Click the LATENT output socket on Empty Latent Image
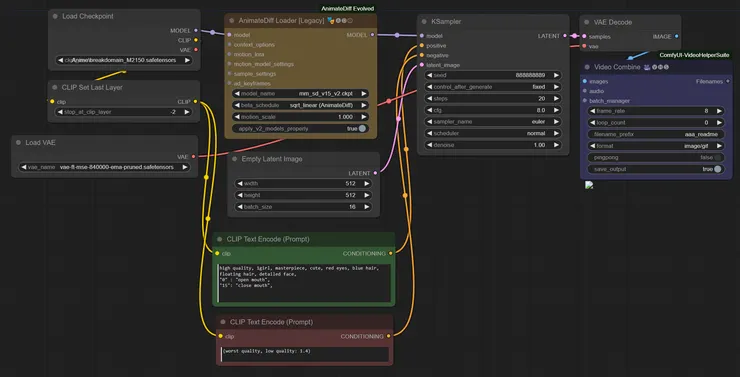 coord(375,173)
